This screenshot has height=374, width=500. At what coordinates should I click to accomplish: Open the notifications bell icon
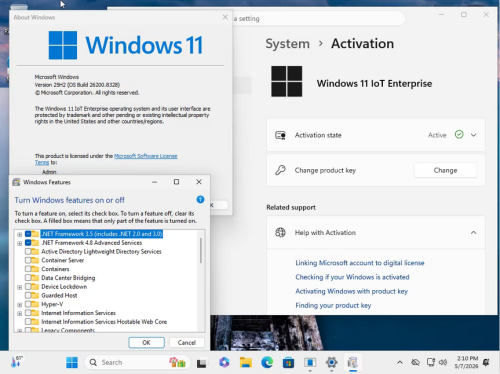(x=486, y=362)
